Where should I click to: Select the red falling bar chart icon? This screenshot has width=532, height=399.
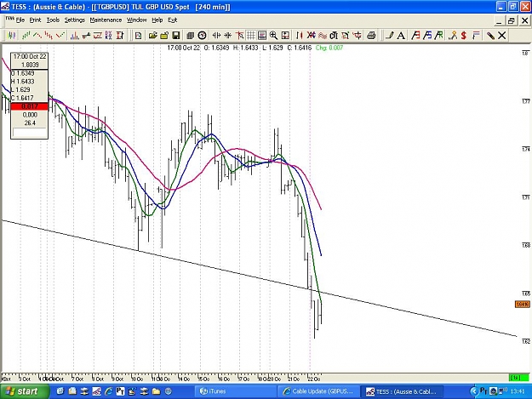49,35
